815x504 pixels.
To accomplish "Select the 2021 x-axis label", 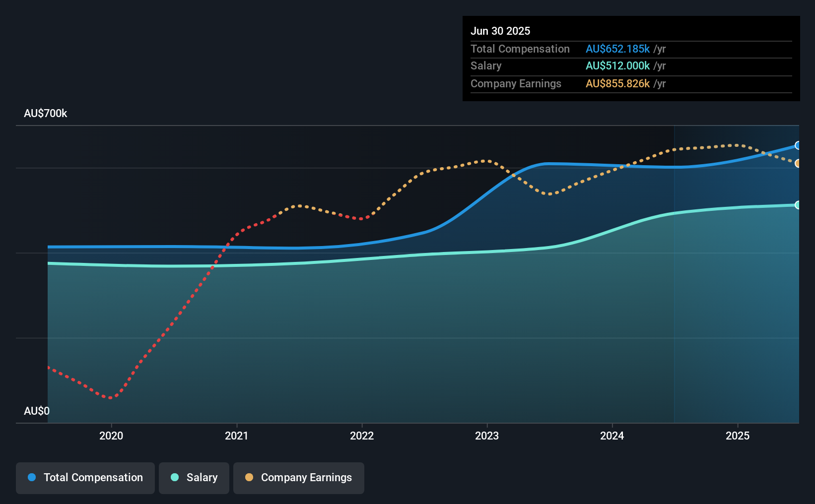I will (x=237, y=436).
